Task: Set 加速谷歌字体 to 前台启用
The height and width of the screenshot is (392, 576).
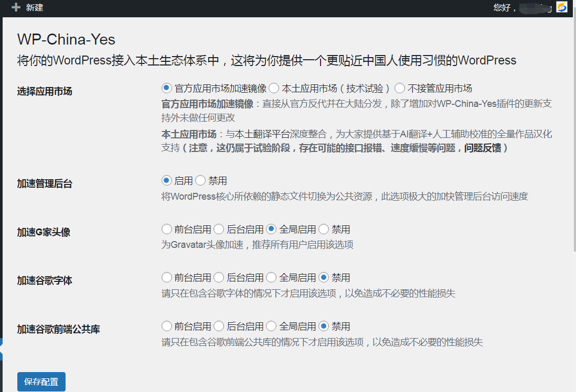Action: [x=166, y=277]
